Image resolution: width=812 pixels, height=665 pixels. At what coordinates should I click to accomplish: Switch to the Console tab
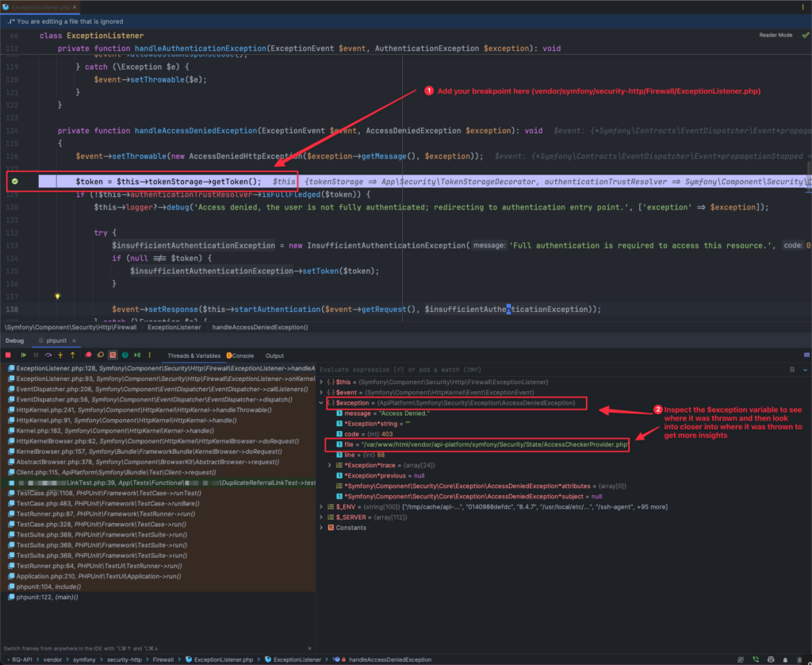click(x=241, y=356)
